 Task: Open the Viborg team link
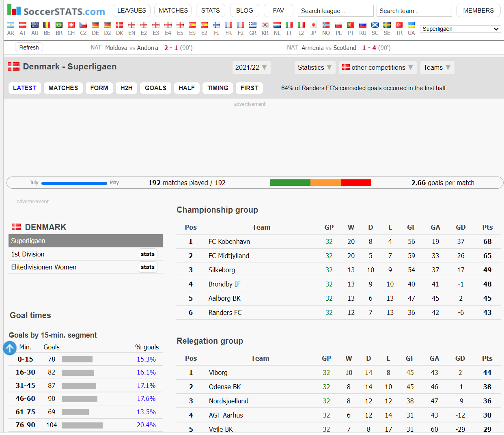[x=218, y=373]
